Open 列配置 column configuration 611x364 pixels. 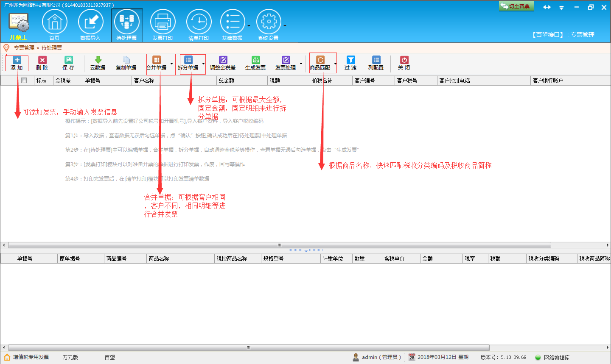[376, 63]
